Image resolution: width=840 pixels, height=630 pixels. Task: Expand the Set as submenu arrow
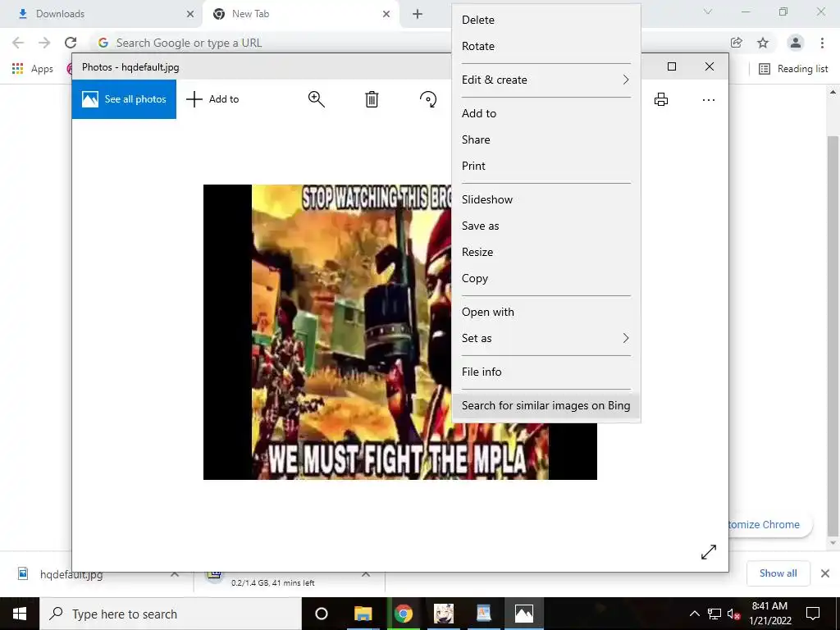point(625,338)
